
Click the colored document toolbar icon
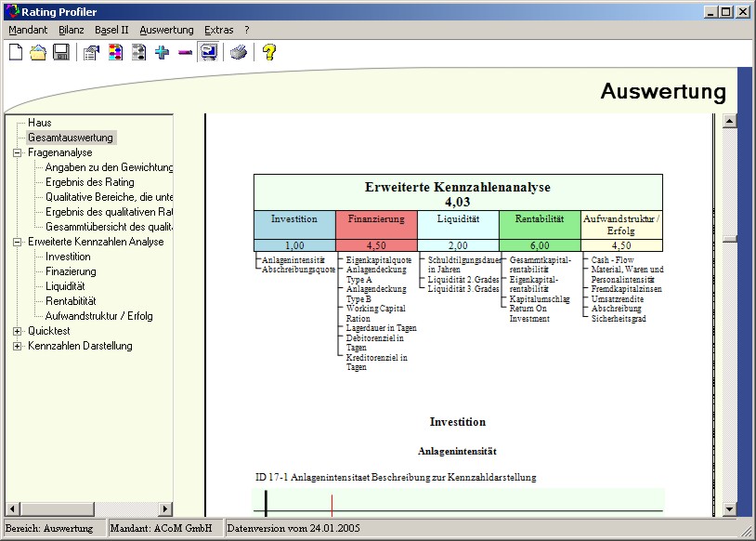coord(115,52)
